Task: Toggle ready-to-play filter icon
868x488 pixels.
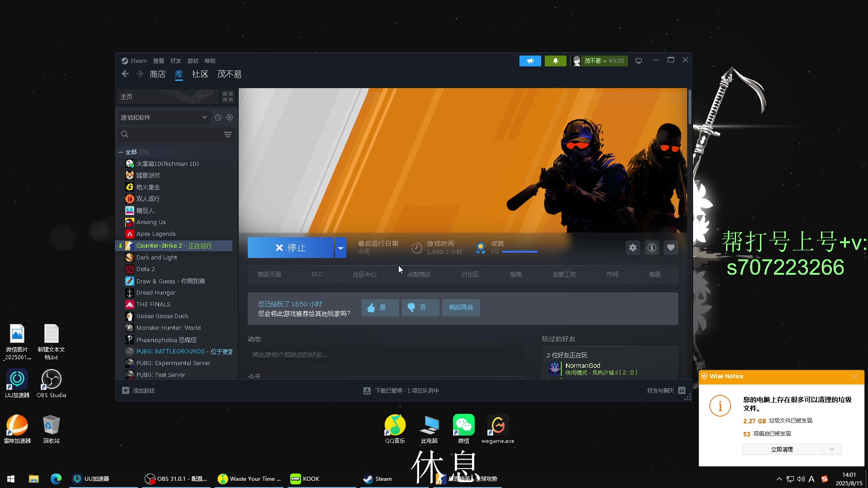Action: click(230, 117)
